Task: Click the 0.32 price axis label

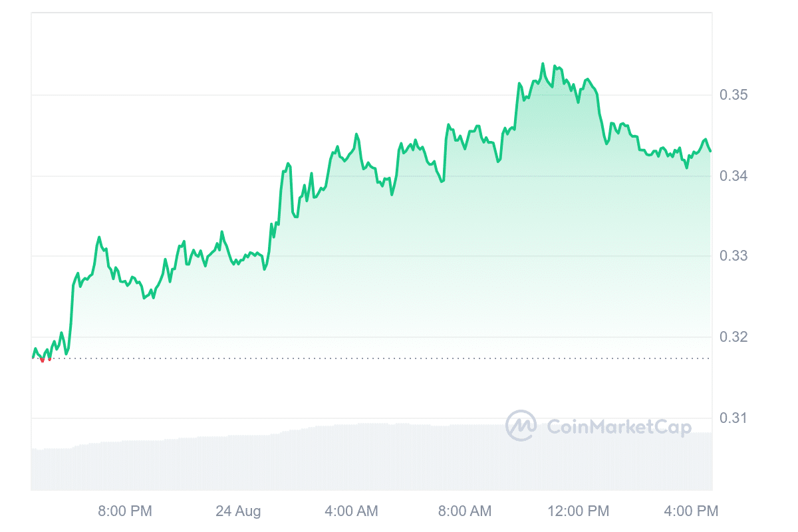Action: [733, 337]
